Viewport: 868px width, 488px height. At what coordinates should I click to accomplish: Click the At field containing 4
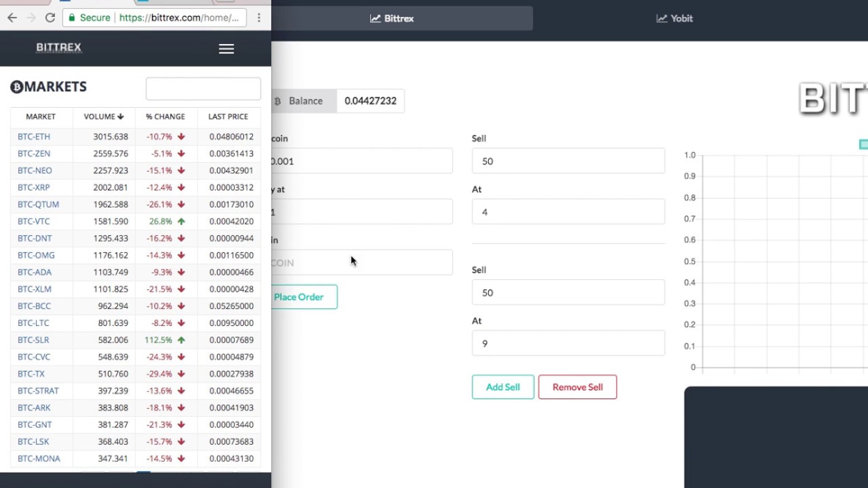coord(568,212)
